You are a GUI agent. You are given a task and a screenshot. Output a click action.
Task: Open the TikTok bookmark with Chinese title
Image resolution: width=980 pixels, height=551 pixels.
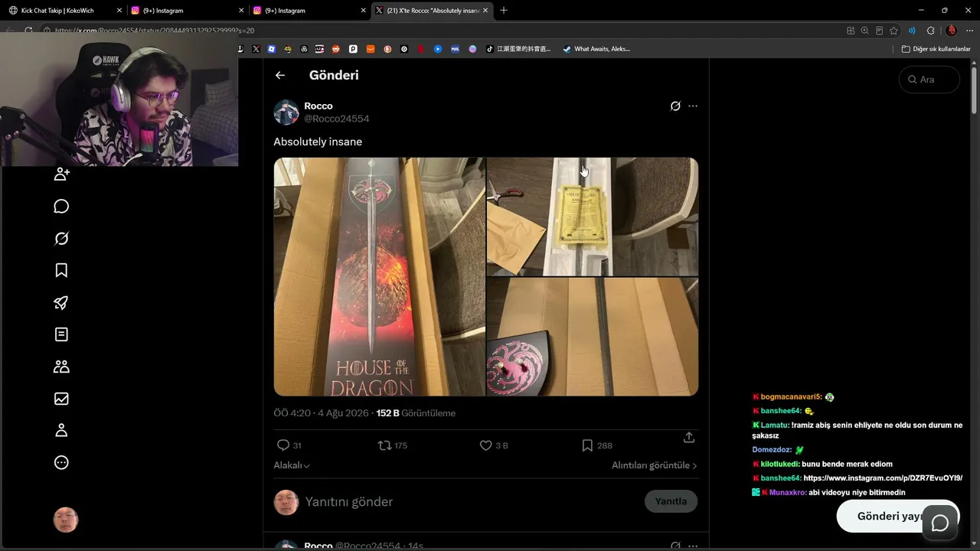pyautogui.click(x=518, y=49)
